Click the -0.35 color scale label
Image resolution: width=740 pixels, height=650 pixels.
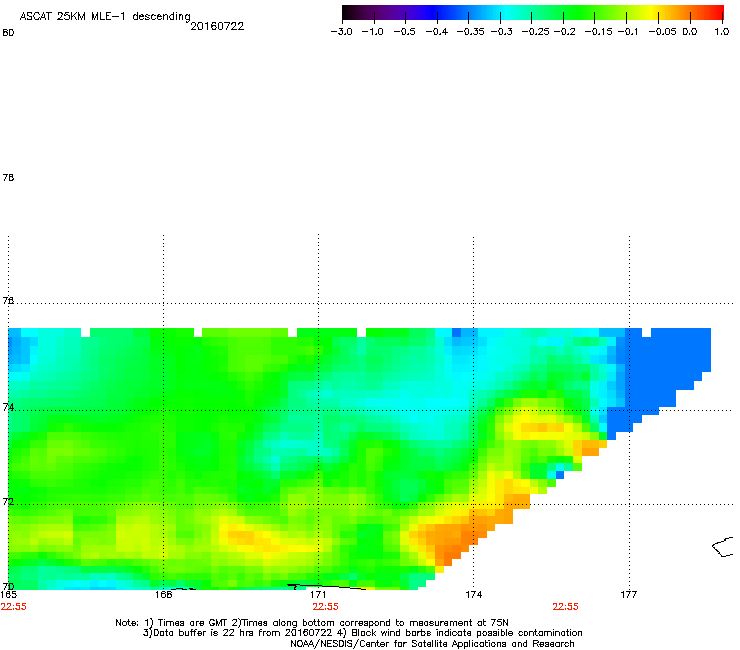[471, 32]
